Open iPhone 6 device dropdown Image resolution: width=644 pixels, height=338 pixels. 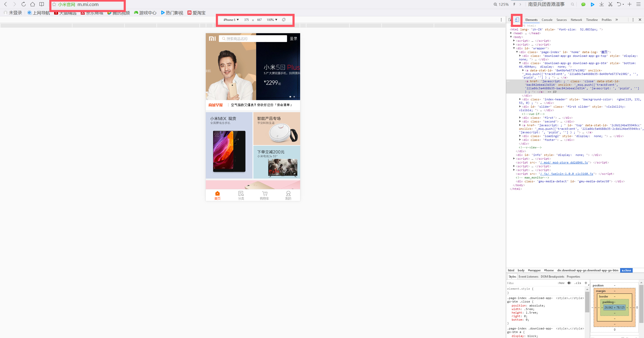tap(231, 20)
